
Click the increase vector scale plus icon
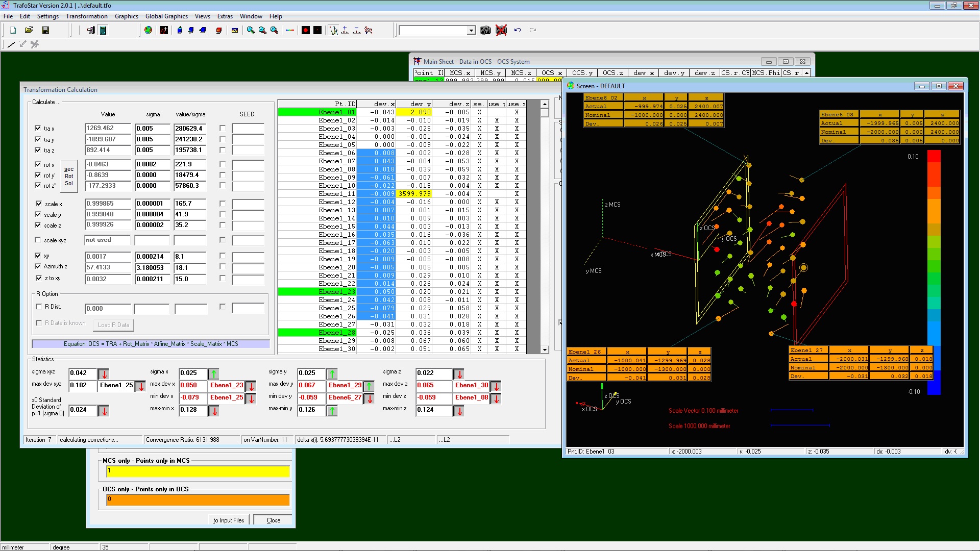pyautogui.click(x=345, y=30)
